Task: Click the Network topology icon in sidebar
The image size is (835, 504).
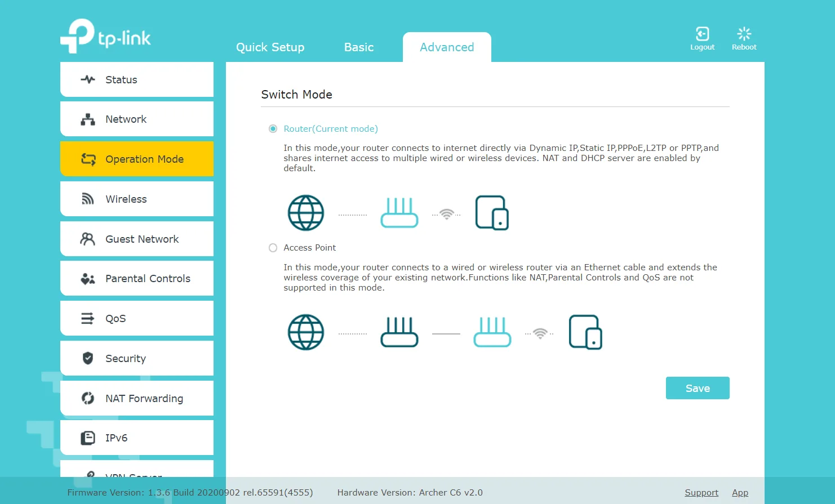Action: (88, 119)
